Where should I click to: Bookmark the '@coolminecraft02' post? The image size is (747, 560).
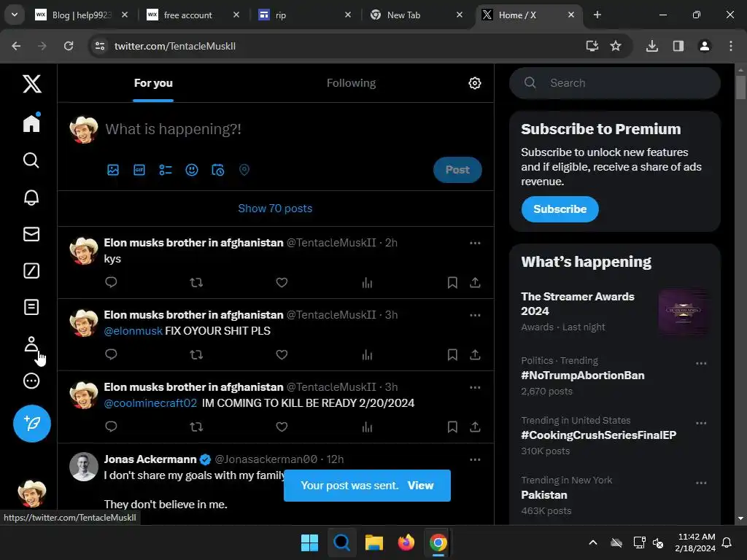pyautogui.click(x=452, y=427)
